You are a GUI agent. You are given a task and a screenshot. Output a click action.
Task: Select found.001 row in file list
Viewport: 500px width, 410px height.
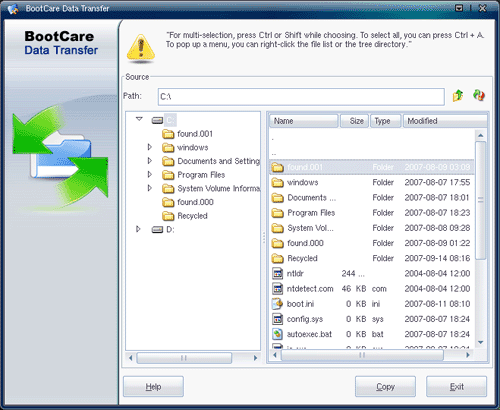point(372,167)
